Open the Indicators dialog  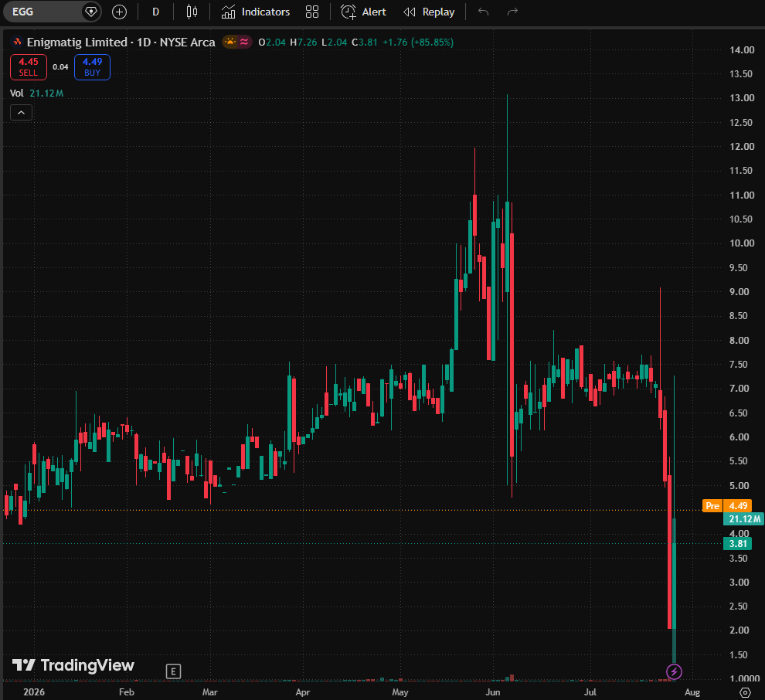coord(255,12)
